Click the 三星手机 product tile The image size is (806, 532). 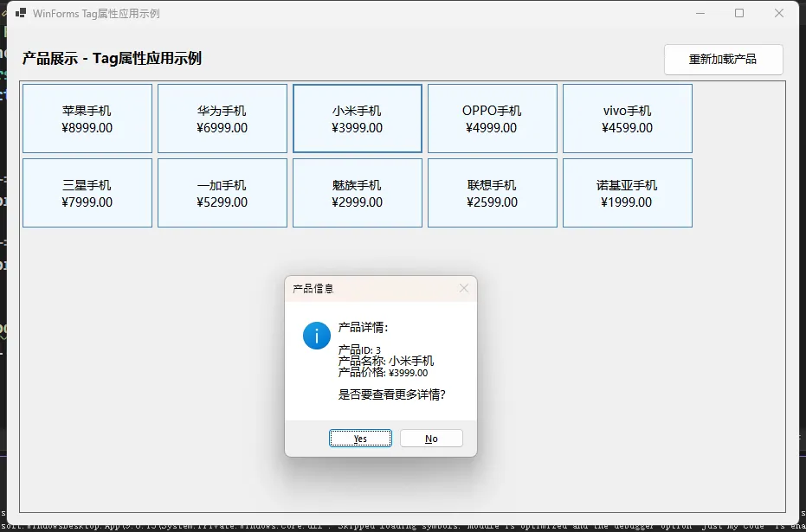click(87, 193)
